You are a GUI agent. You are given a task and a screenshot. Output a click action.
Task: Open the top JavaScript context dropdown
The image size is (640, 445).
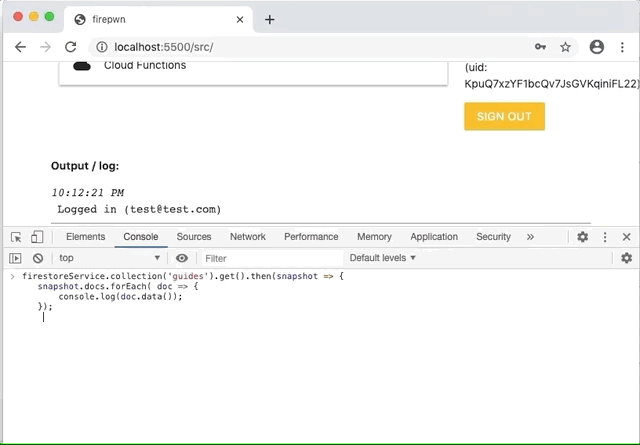pos(109,258)
